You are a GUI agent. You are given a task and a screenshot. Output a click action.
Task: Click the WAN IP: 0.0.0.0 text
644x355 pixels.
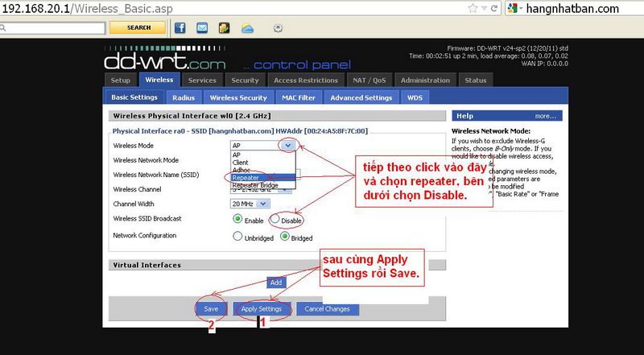(x=545, y=64)
